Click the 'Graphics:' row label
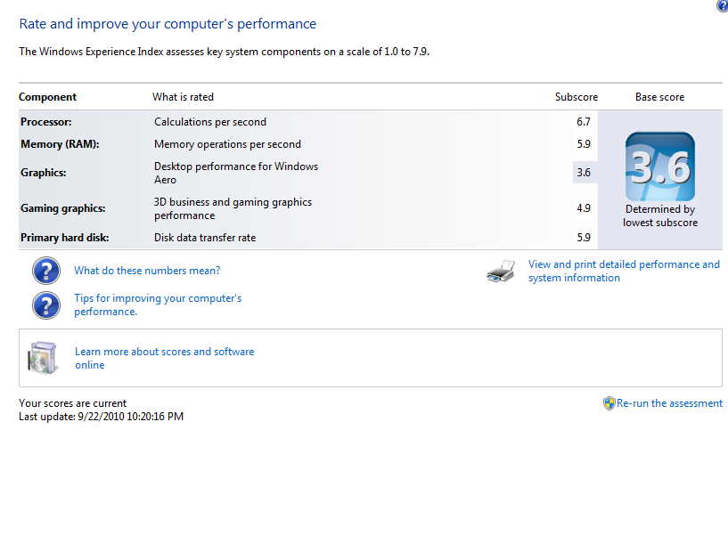728x560 pixels. click(x=43, y=173)
